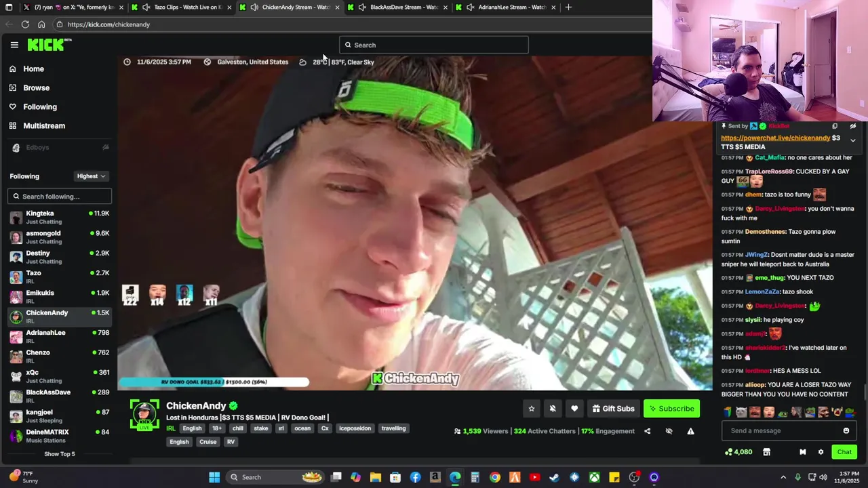Click the RV Dono Goal progress bar

(x=214, y=382)
